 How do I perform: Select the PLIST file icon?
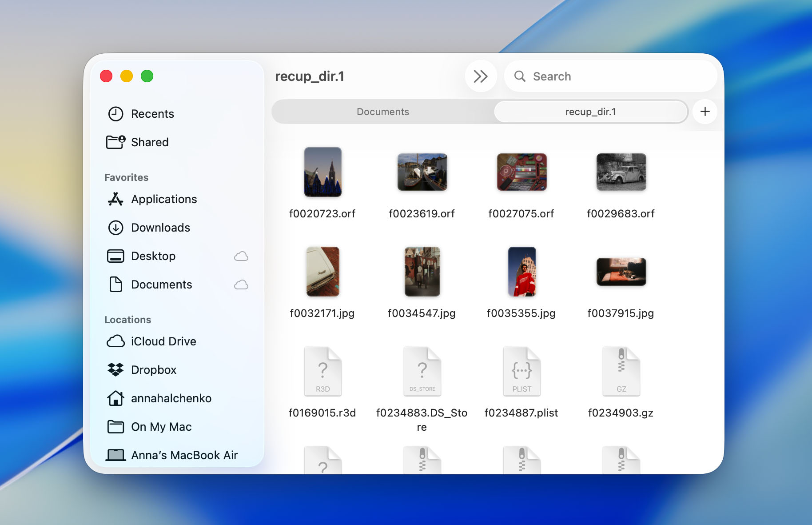coord(522,371)
